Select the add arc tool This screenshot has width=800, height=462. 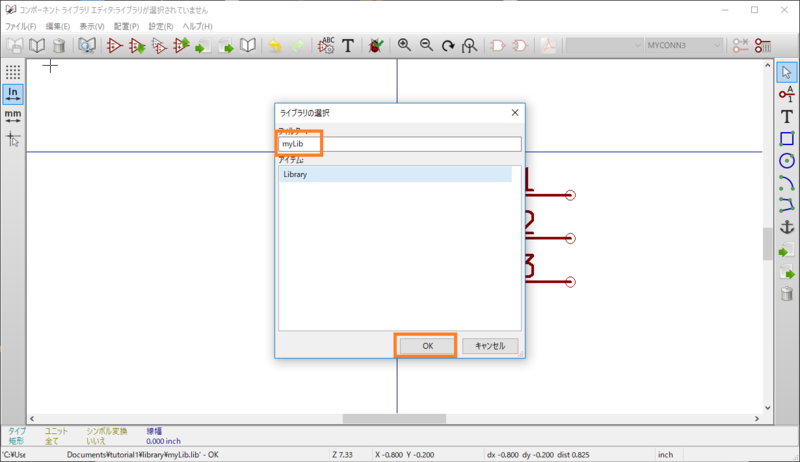click(787, 183)
